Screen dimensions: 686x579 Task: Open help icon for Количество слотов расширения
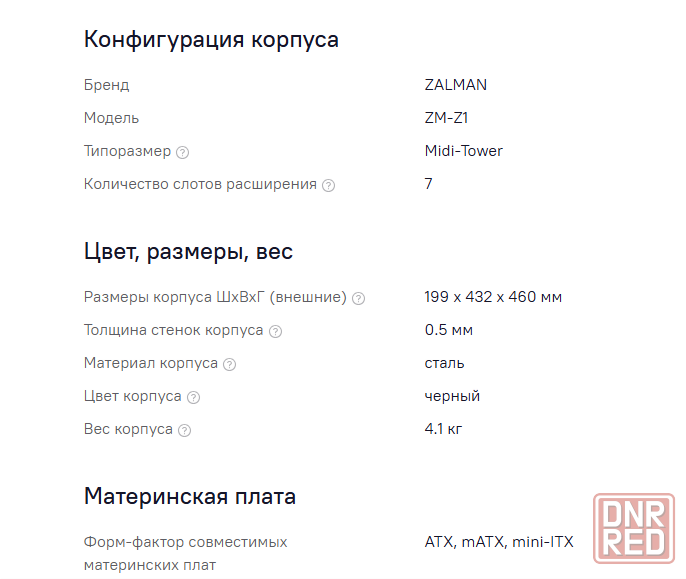pos(328,186)
